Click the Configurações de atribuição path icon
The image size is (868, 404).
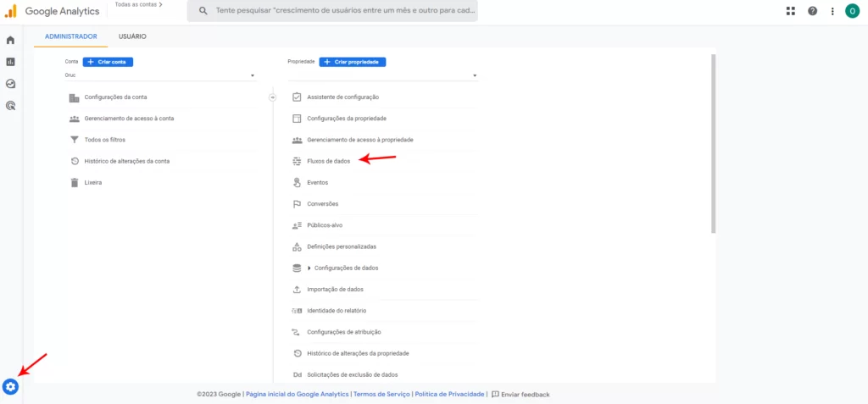[297, 332]
